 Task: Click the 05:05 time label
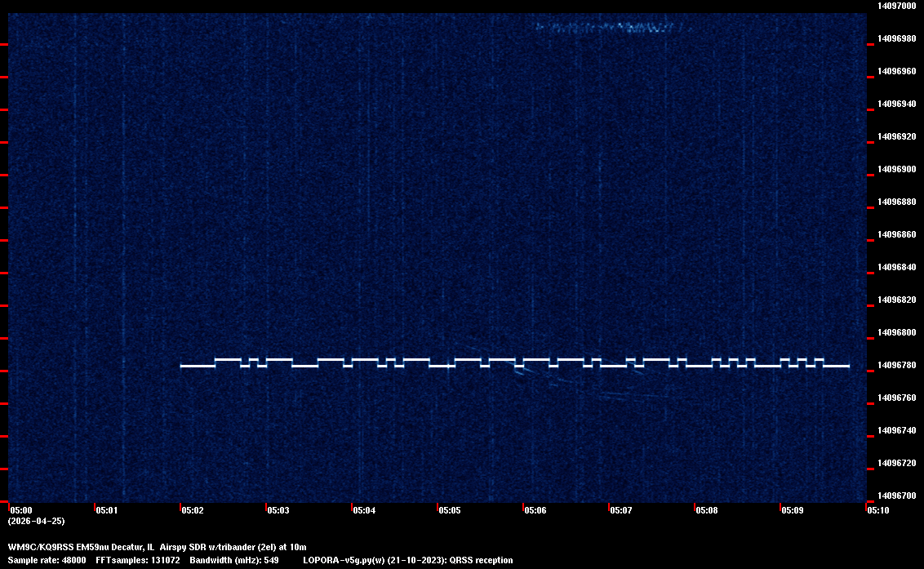point(449,510)
